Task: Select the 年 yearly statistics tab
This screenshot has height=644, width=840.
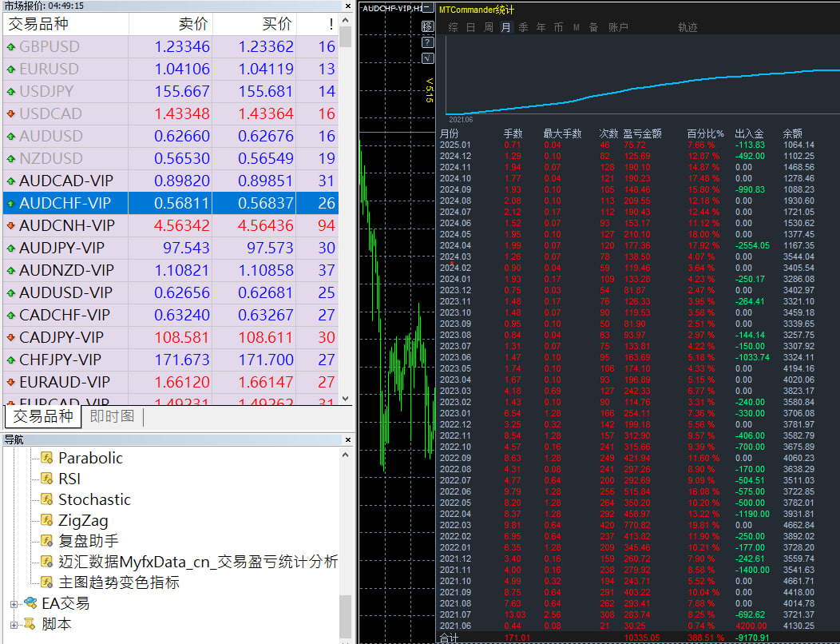Action: click(x=541, y=27)
